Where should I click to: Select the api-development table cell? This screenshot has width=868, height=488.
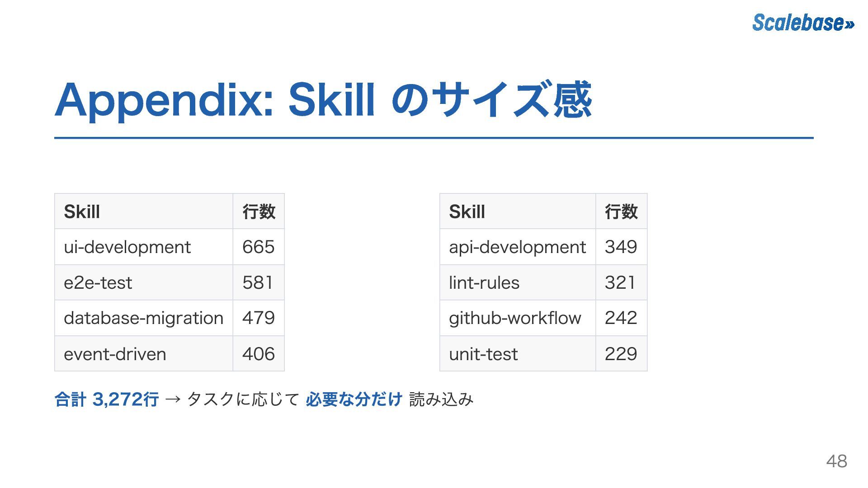(517, 247)
